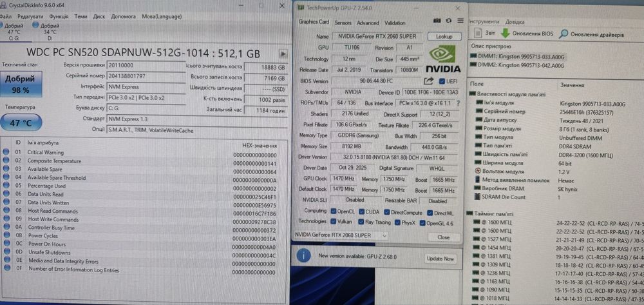The height and width of the screenshot is (305, 644).
Task: Click the BIOS share/export arrow icon
Action: tap(428, 81)
